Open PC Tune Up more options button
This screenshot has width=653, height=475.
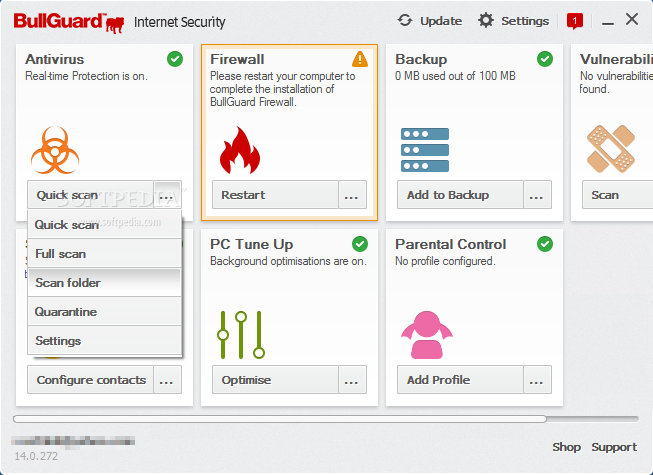point(352,380)
